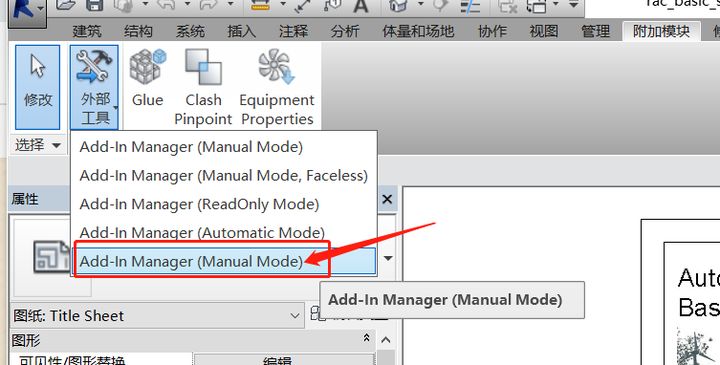Select the yellow Measure tool icon
Screen dimensions: 720x365
[x=260, y=6]
